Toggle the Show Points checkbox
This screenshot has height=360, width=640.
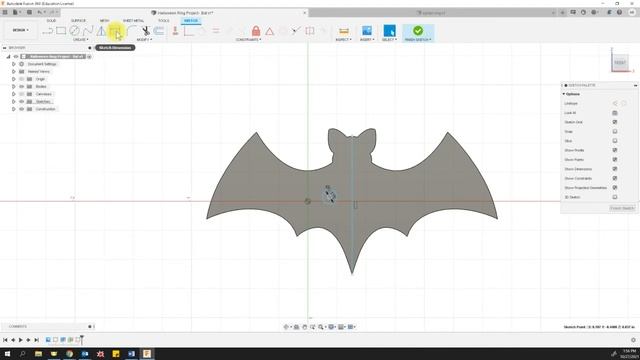coord(615,160)
